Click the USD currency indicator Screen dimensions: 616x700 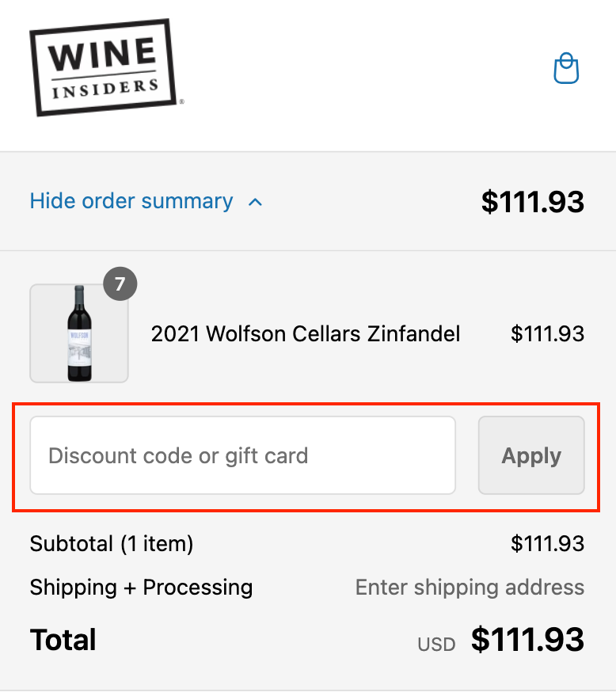(x=436, y=644)
